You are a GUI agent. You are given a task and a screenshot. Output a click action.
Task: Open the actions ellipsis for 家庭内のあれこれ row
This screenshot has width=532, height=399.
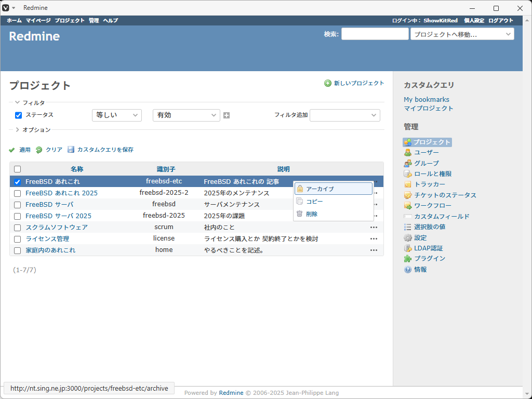click(374, 250)
